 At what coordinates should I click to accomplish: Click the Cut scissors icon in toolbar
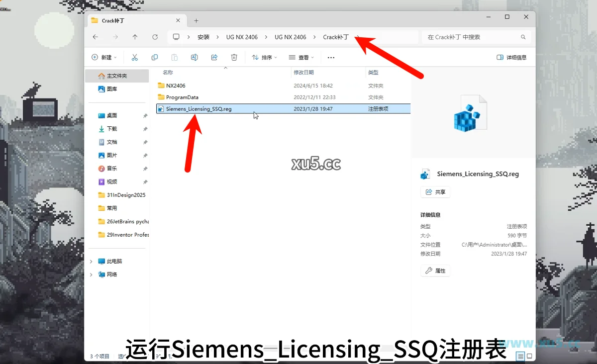click(x=134, y=57)
